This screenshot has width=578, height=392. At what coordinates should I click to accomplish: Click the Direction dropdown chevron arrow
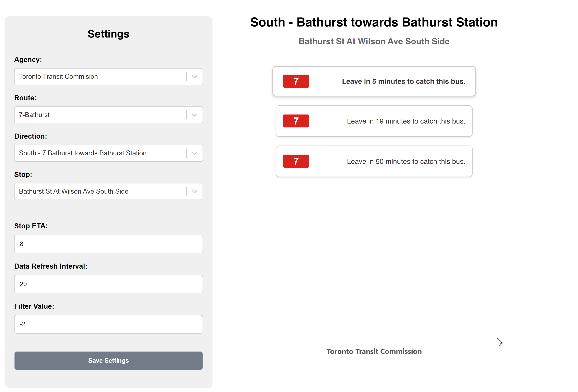[195, 153]
